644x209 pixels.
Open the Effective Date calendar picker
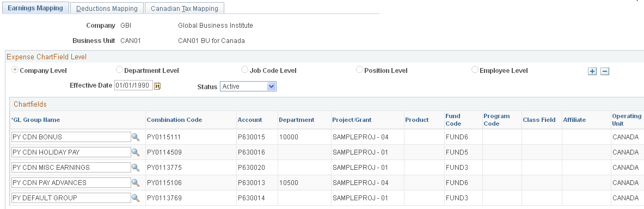[157, 86]
